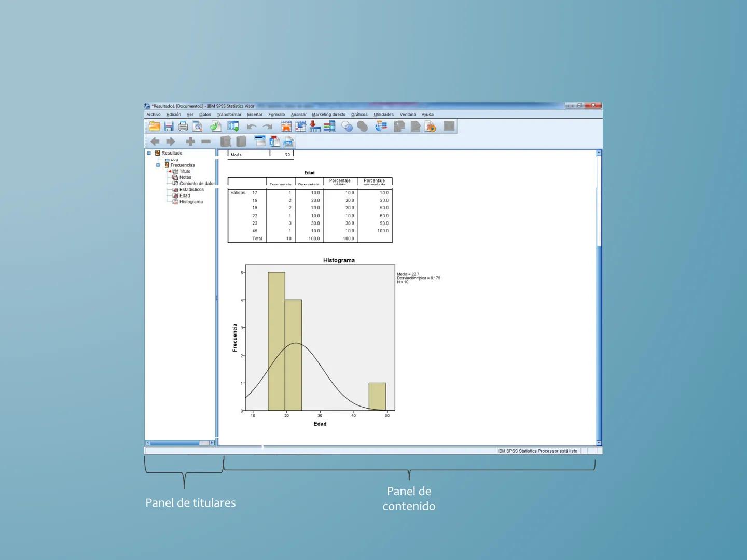Open the Gráficos menu
The height and width of the screenshot is (560, 747).
point(358,114)
